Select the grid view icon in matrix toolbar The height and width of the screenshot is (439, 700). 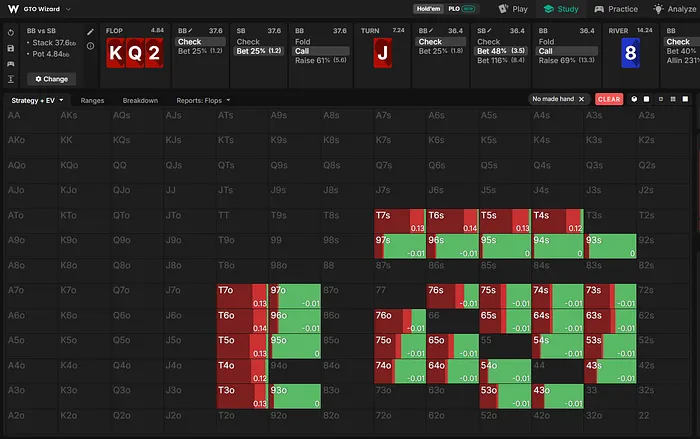[673, 99]
